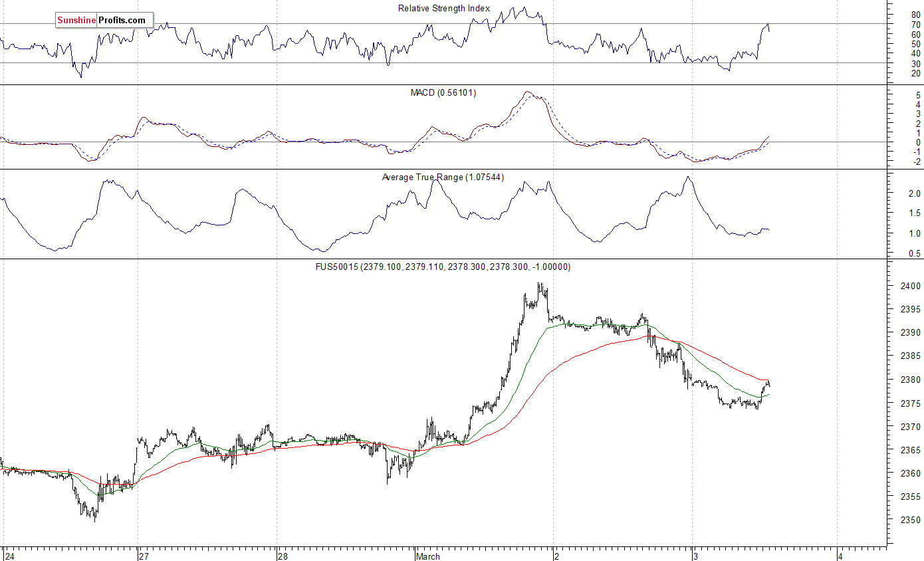Click the FUS50015 price chart title
This screenshot has height=561, width=924.
(x=443, y=267)
